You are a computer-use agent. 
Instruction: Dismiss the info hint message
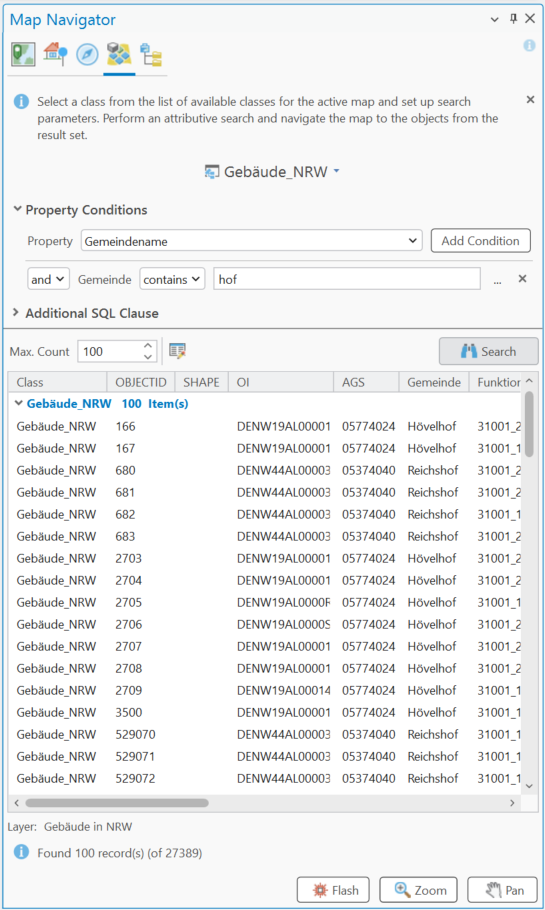tap(530, 100)
